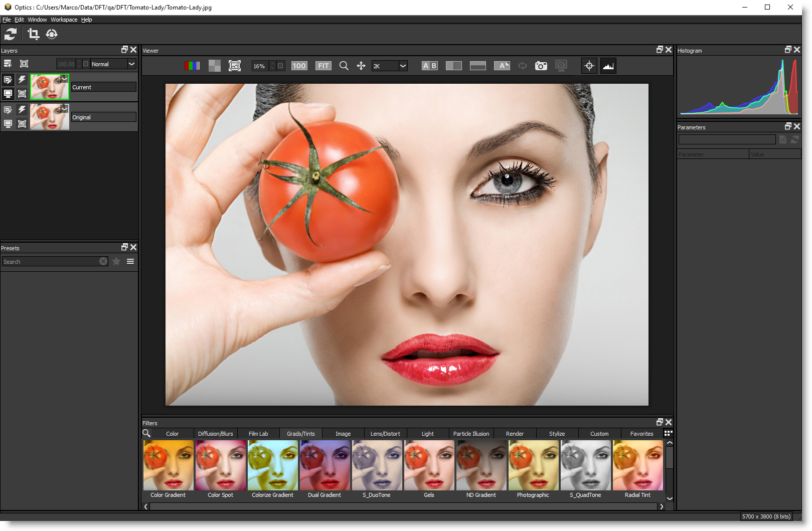Toggle the histogram display button in Viewer

pos(608,66)
